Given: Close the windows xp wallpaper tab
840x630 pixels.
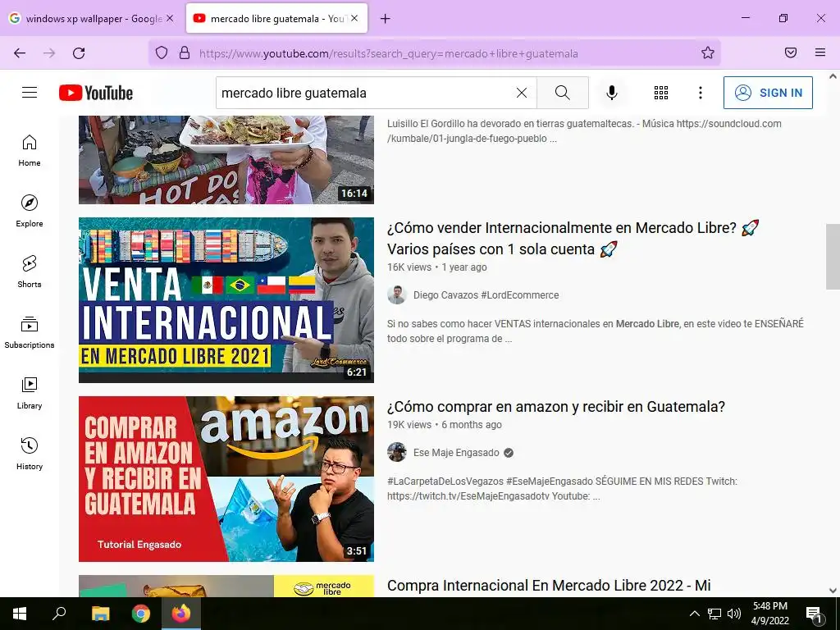Looking at the screenshot, I should pyautogui.click(x=170, y=18).
